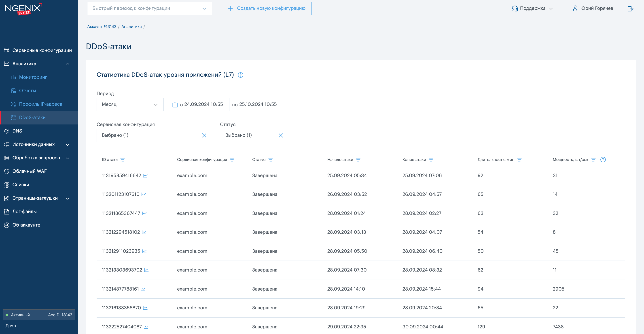Open the Месяц period dropdown

pos(130,104)
